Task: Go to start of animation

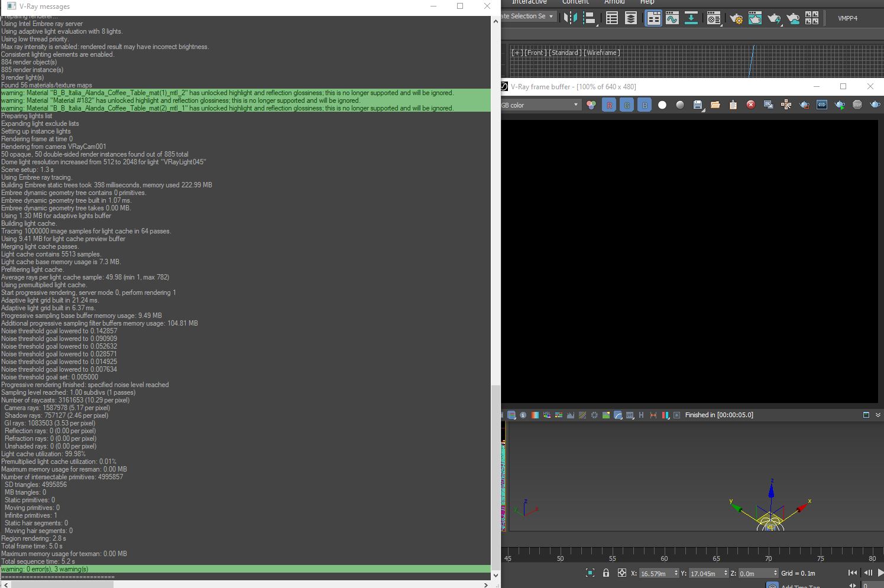Action: (853, 573)
